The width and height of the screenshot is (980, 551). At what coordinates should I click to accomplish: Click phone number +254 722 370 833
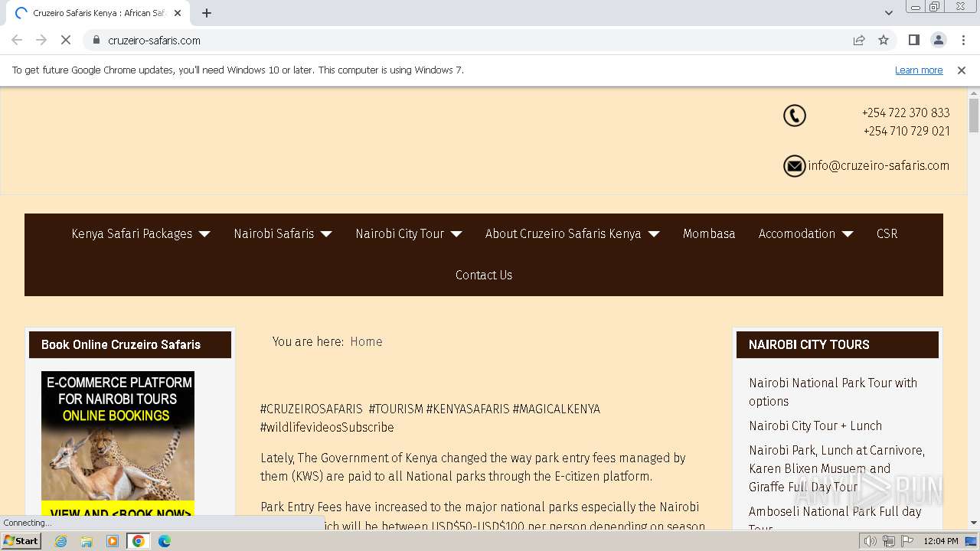pos(906,112)
